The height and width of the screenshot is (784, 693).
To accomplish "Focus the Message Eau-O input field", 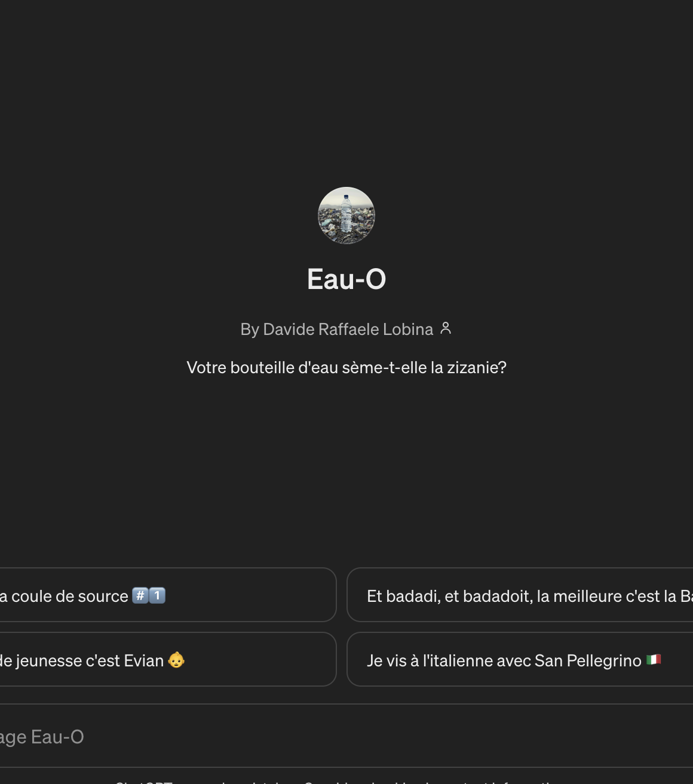I will [x=346, y=736].
